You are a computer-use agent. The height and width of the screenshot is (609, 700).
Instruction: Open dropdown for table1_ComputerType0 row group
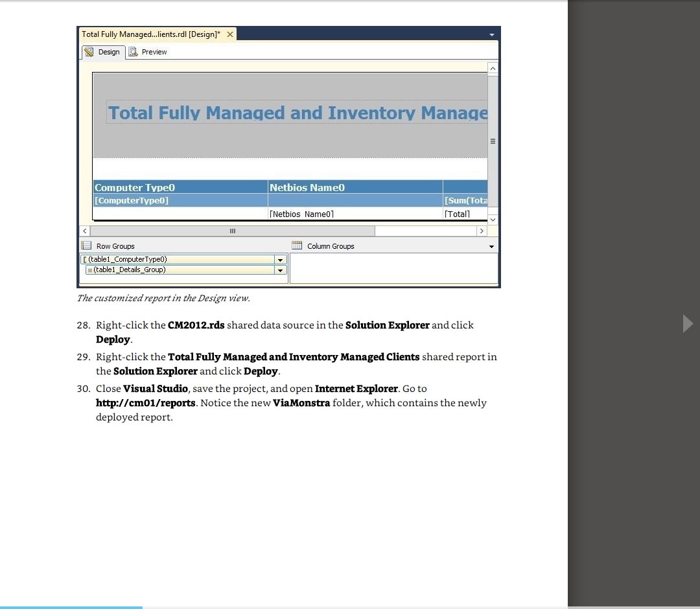tap(280, 260)
